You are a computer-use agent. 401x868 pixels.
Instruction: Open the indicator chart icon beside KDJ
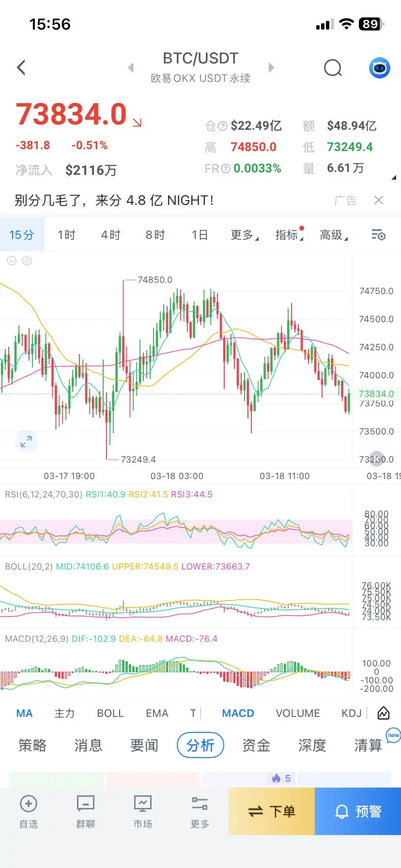point(383,713)
